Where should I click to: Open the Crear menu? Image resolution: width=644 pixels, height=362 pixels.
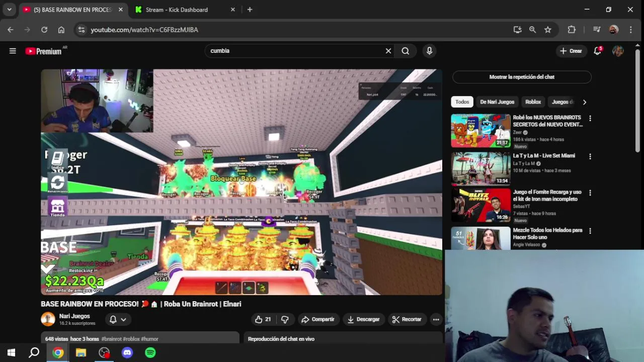coord(571,51)
